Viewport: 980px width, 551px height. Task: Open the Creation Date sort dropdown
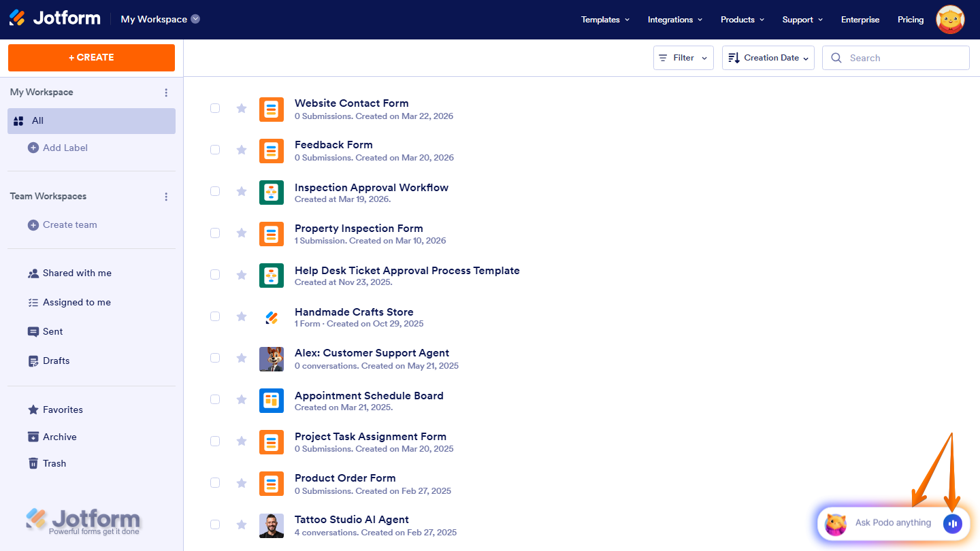tap(768, 58)
